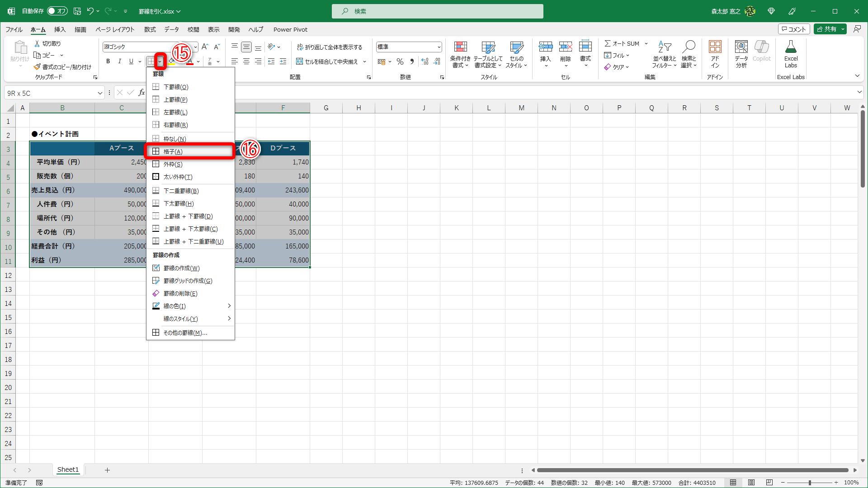Open Data Analysis icon

(741, 47)
